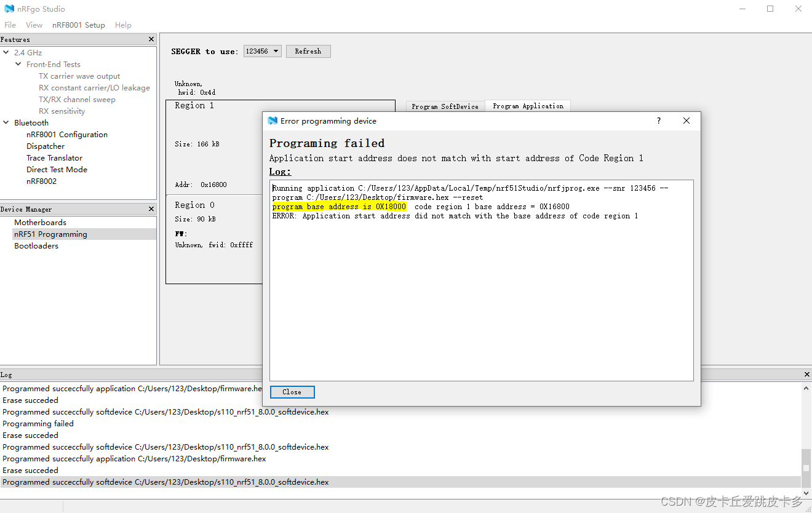Click 'Addr: 0x16800' text
The height and width of the screenshot is (513, 812).
click(201, 185)
